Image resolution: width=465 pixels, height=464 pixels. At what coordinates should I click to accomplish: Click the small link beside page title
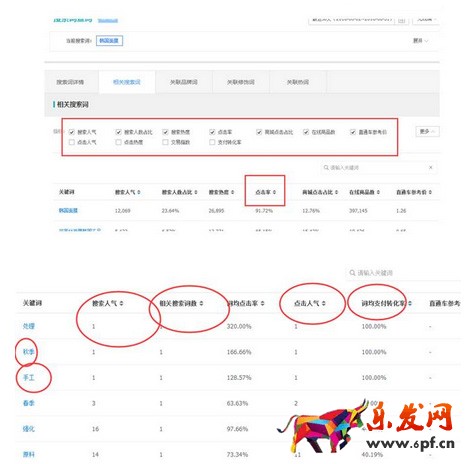108,21
